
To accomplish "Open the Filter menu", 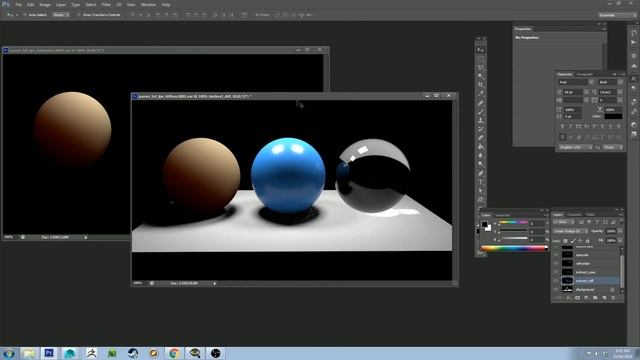I will pyautogui.click(x=106, y=4).
